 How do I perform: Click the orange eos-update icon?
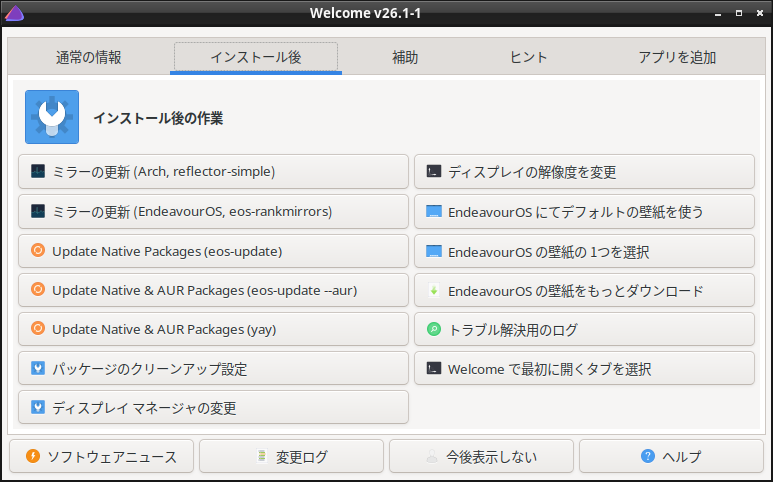click(x=38, y=251)
